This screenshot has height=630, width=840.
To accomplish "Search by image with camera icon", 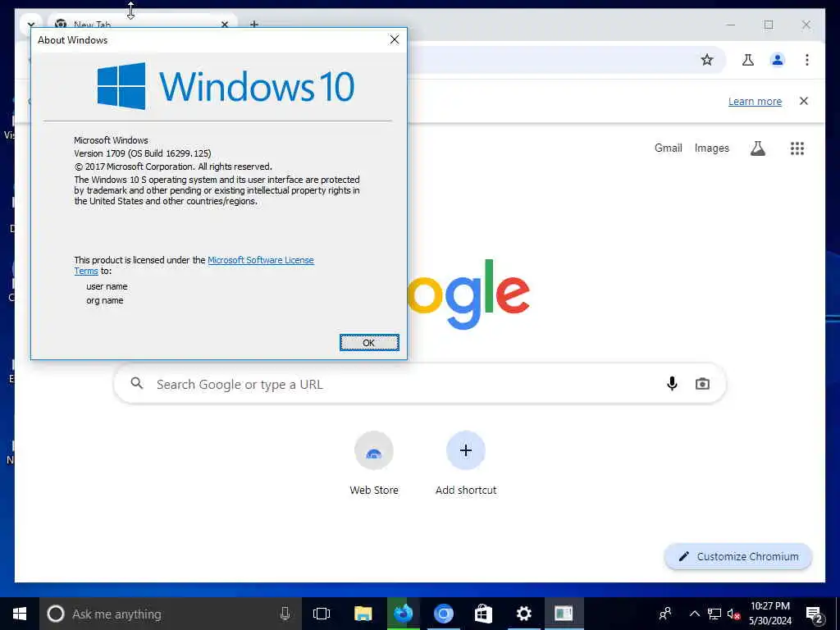I will click(x=702, y=384).
